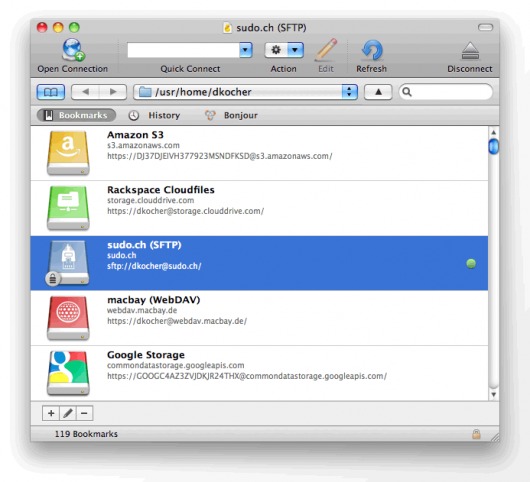Image resolution: width=530 pixels, height=482 pixels.
Task: Click the Quick Connect text field
Action: tap(184, 50)
